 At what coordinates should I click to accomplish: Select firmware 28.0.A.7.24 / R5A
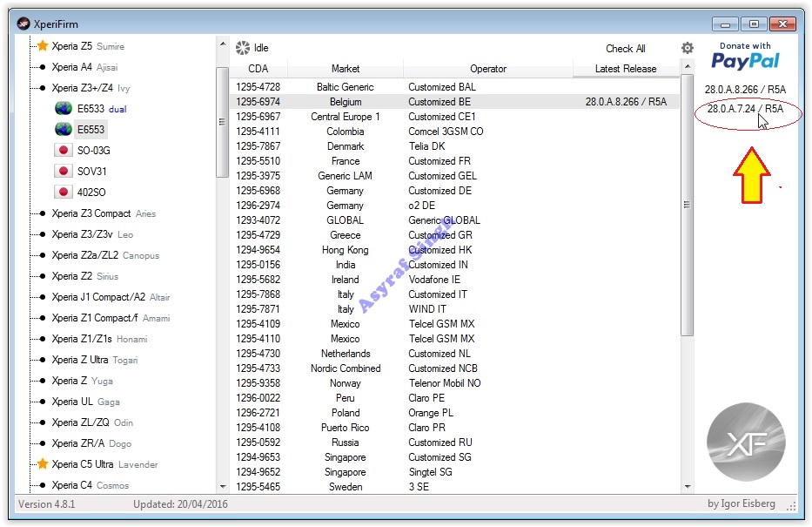tap(745, 109)
